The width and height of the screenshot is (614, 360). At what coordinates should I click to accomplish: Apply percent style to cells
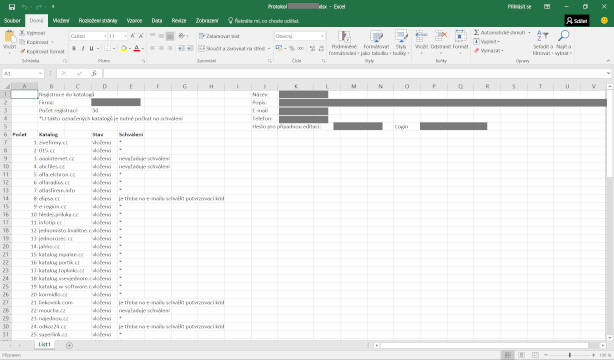tap(291, 48)
